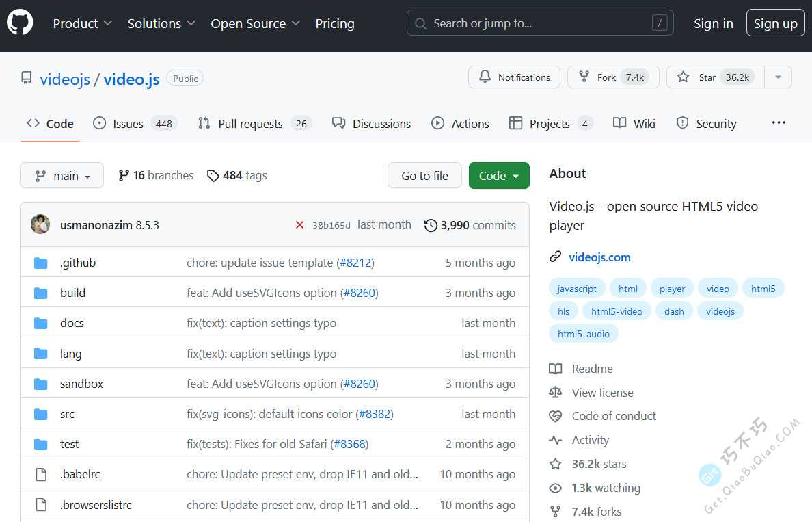Open the commits history clock icon
This screenshot has width=812, height=522.
coord(431,225)
